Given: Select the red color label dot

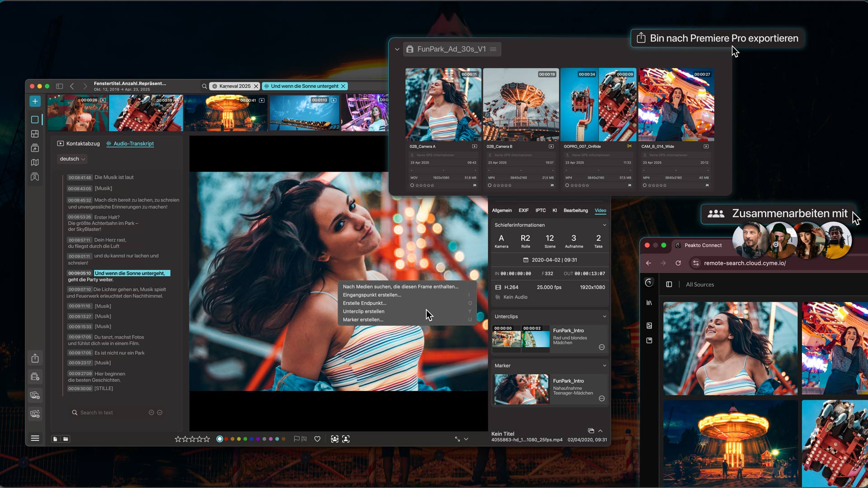Looking at the screenshot, I should [226, 439].
